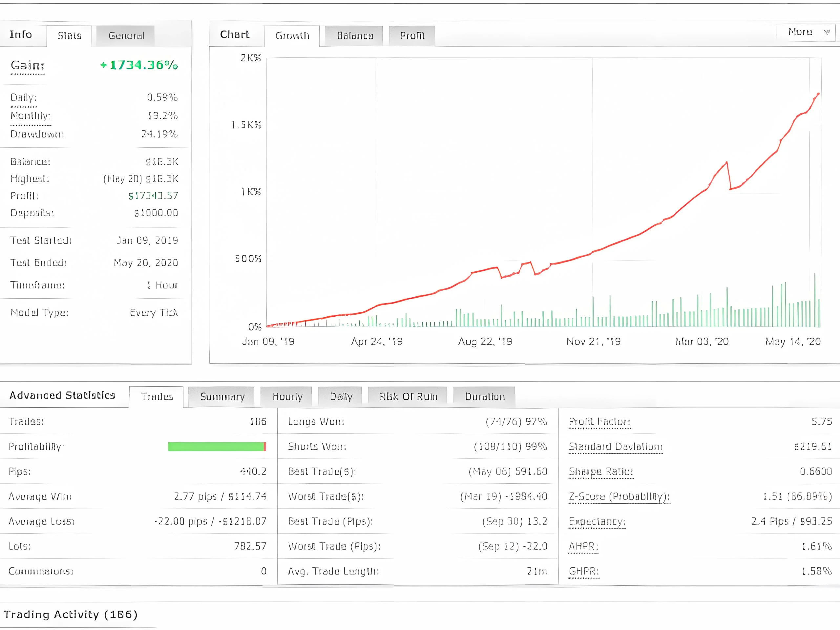Click the growth line's final peak point
Screen dimensions: 840x630
point(818,94)
